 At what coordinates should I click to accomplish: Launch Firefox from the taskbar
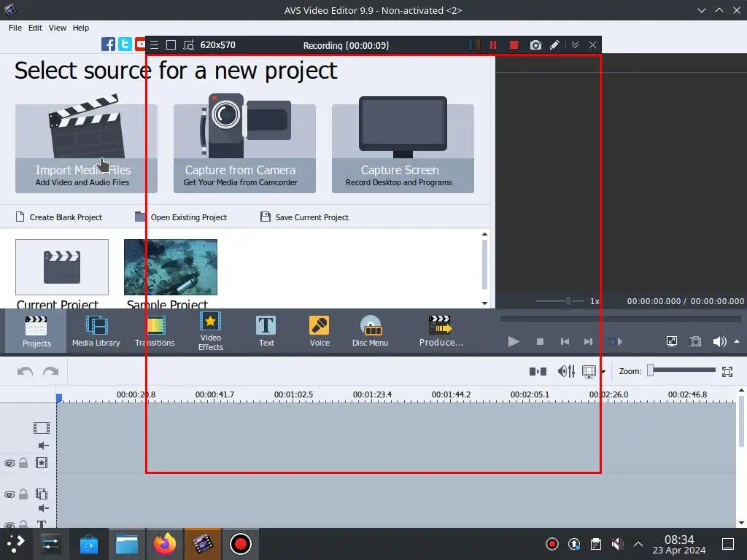coord(164,544)
